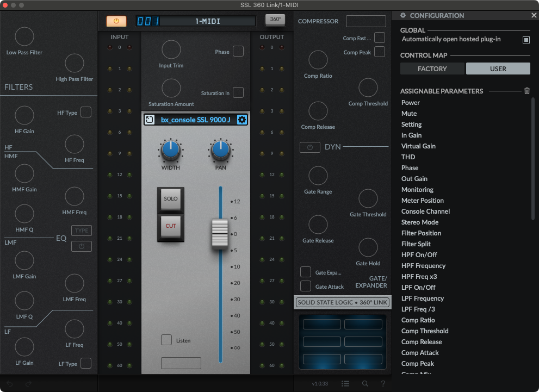Open help with the question mark icon
Image resolution: width=539 pixels, height=392 pixels.
coord(383,383)
